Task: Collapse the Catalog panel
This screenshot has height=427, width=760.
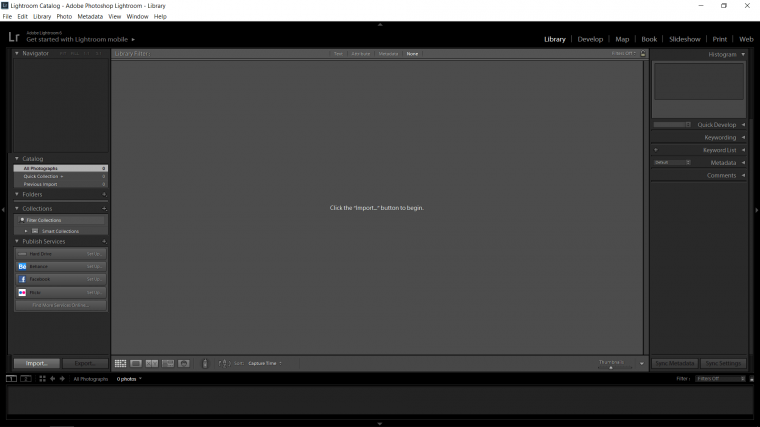Action: (16, 158)
